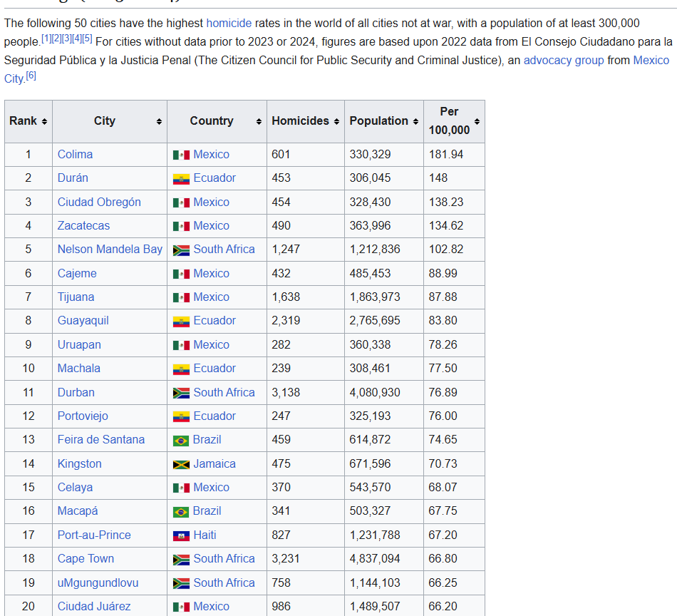The width and height of the screenshot is (677, 616).
Task: Open citation reference [4]
Action: click(77, 38)
